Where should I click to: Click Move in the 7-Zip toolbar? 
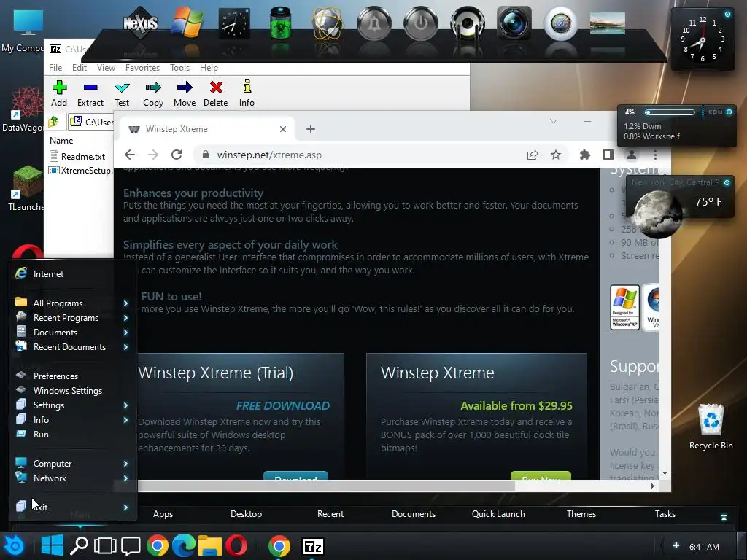(185, 94)
